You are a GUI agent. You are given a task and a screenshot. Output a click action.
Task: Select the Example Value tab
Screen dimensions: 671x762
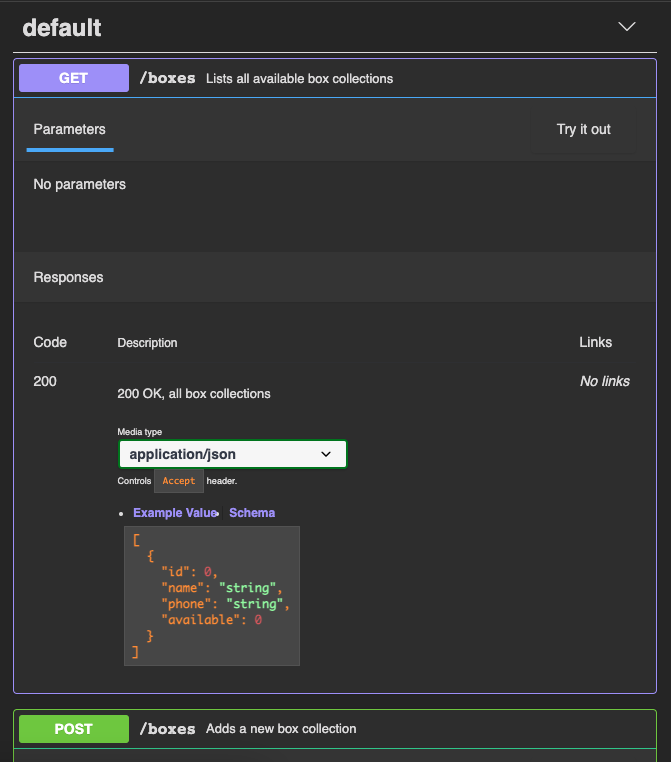point(174,513)
